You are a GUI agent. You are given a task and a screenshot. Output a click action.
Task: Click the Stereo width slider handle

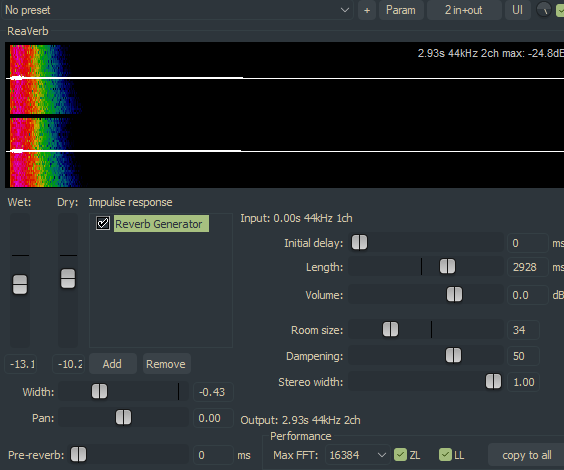(493, 381)
